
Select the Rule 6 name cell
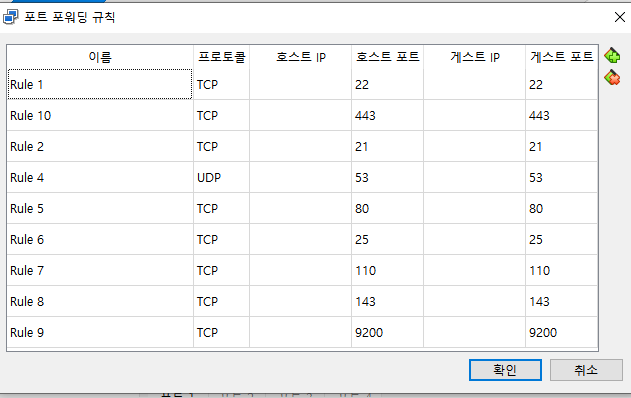[x=100, y=239]
